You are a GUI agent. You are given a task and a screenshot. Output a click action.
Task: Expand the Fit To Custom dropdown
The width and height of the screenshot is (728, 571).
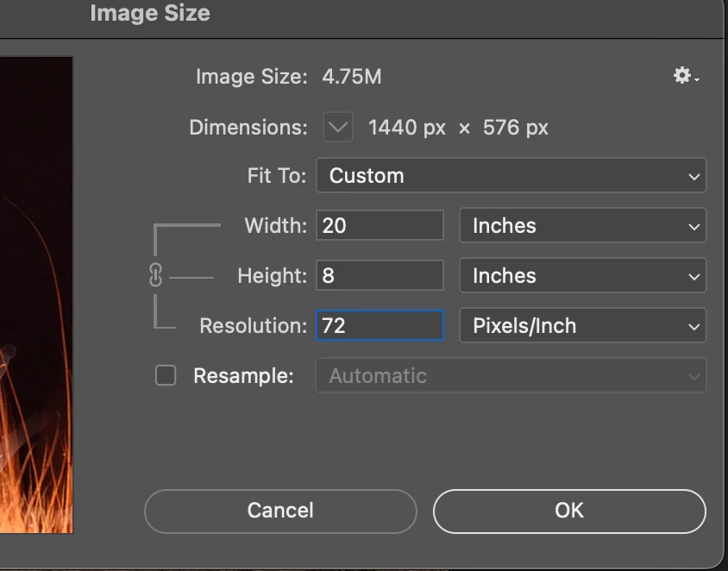[511, 176]
